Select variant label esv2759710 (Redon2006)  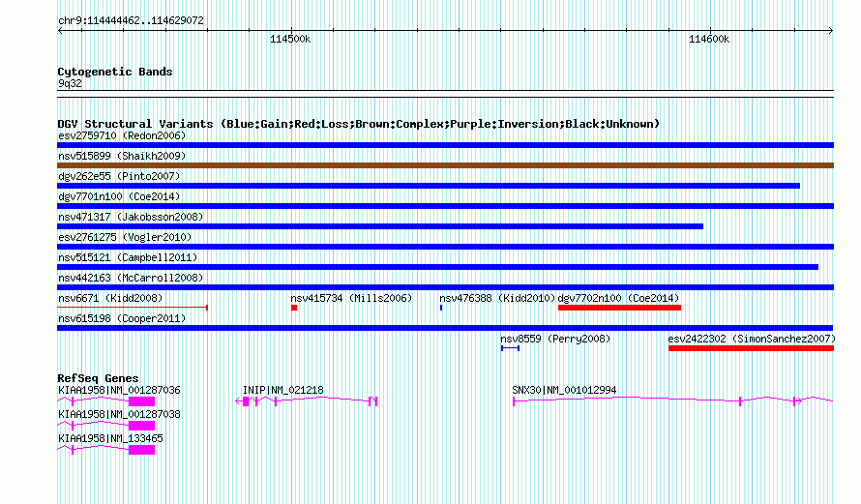[x=122, y=135]
